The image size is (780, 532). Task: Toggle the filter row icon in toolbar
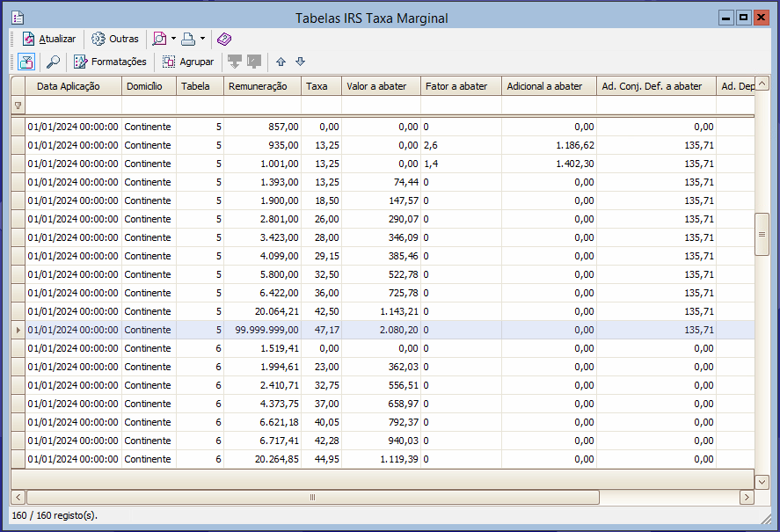26,62
